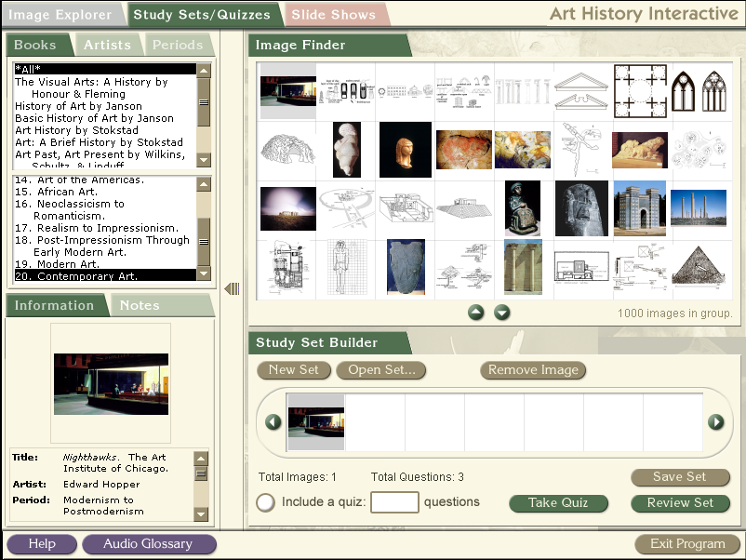
Task: Start the quiz with Take Quiz
Action: point(558,503)
